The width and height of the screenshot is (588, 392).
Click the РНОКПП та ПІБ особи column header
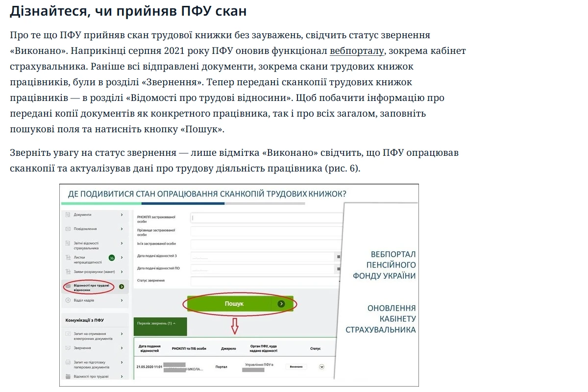tap(189, 349)
